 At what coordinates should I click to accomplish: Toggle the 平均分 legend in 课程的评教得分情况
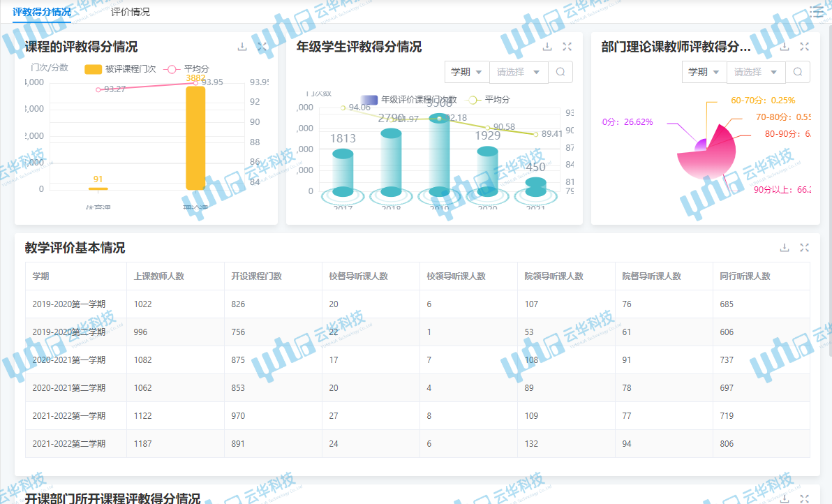(187, 69)
